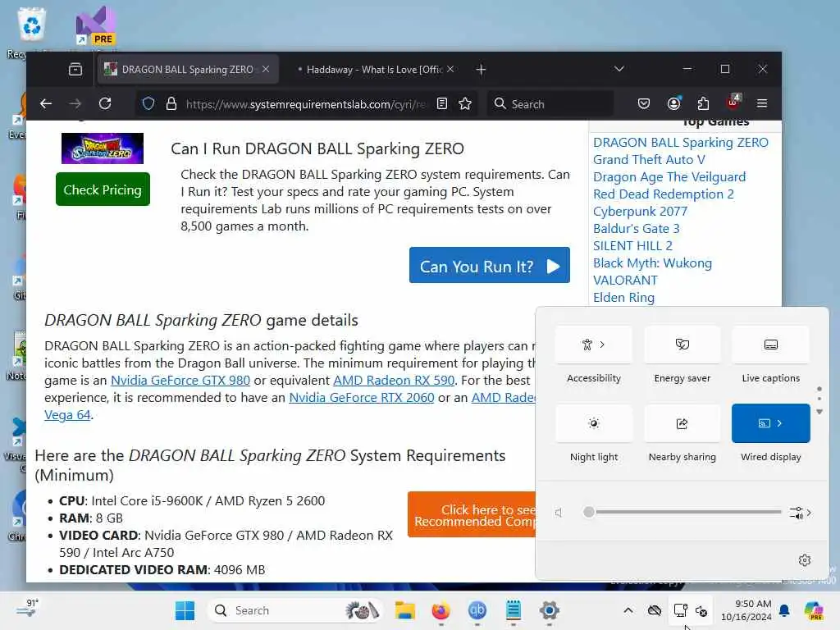
Task: Click the orange recommended computer button
Action: click(x=472, y=514)
